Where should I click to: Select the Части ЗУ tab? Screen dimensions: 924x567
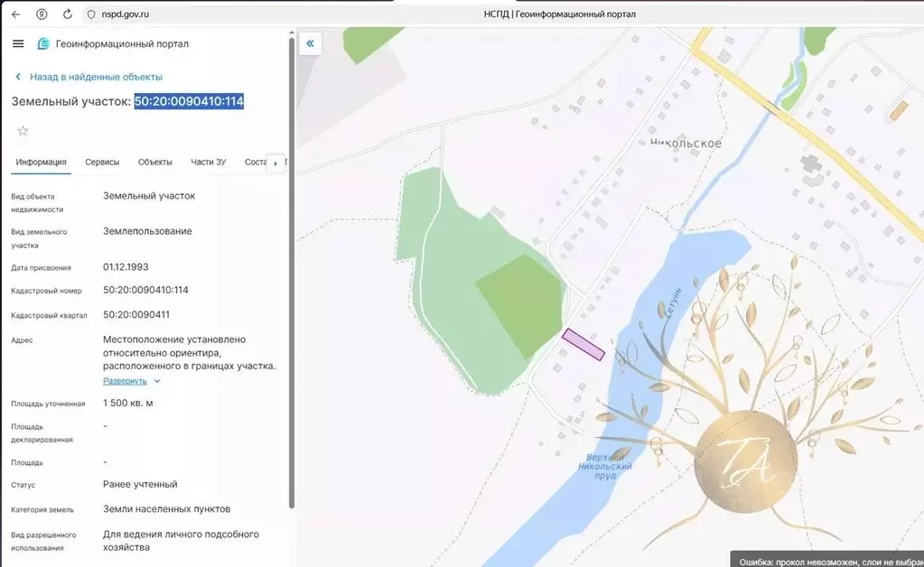coord(208,163)
